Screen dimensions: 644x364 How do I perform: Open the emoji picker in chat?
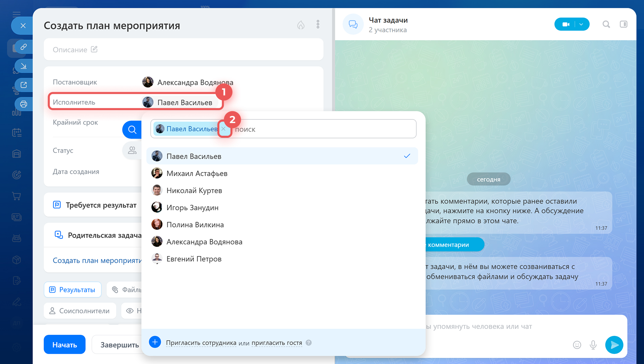coord(577,345)
